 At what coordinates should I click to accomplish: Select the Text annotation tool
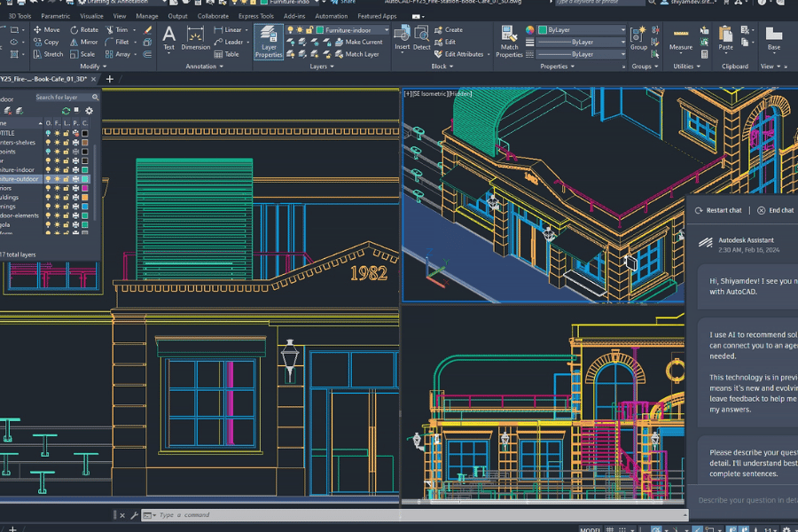click(168, 37)
